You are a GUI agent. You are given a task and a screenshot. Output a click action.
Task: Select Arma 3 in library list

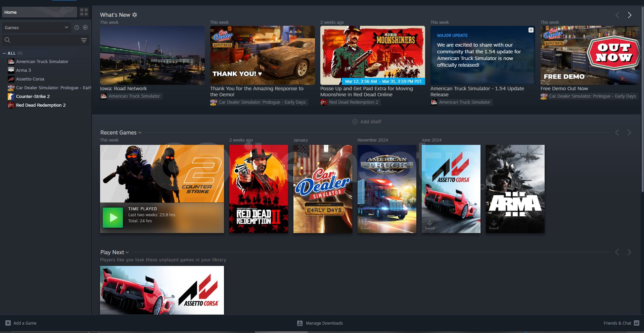24,70
